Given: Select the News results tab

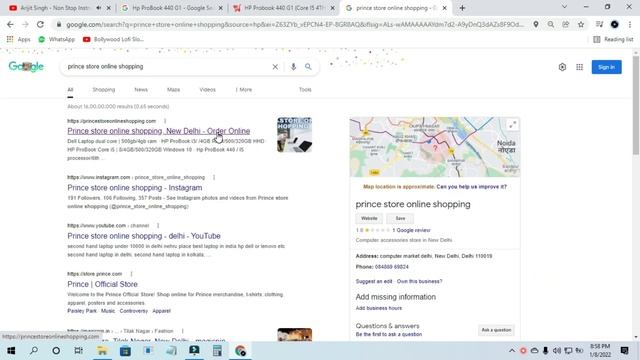Looking at the screenshot, I should click(141, 89).
